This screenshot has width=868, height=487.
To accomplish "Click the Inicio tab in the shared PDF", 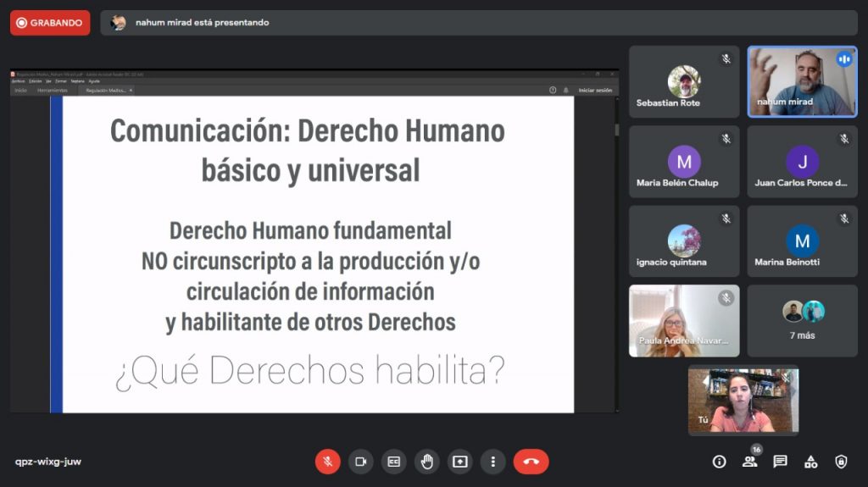I will (x=20, y=90).
